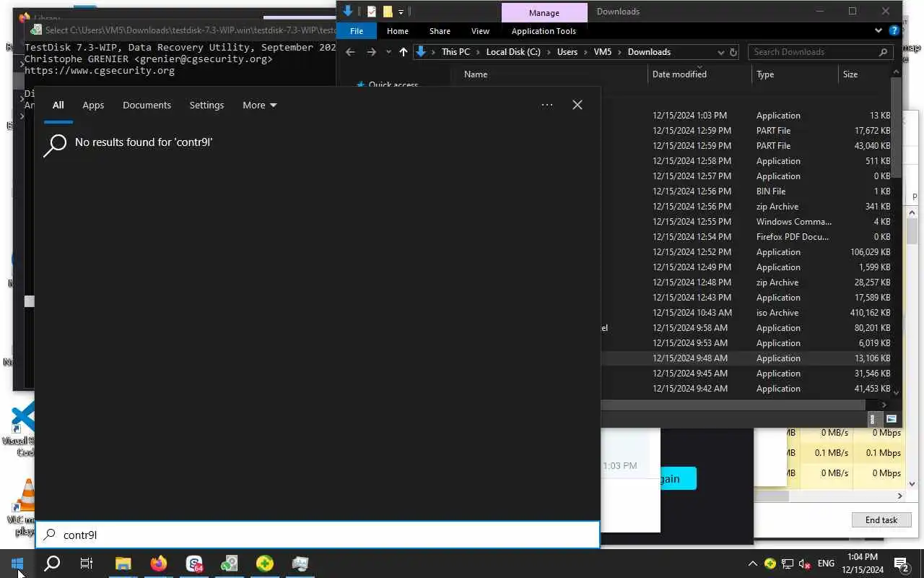The width and height of the screenshot is (924, 578).
Task: Click the search box containing 'contr9l'
Action: [318, 535]
